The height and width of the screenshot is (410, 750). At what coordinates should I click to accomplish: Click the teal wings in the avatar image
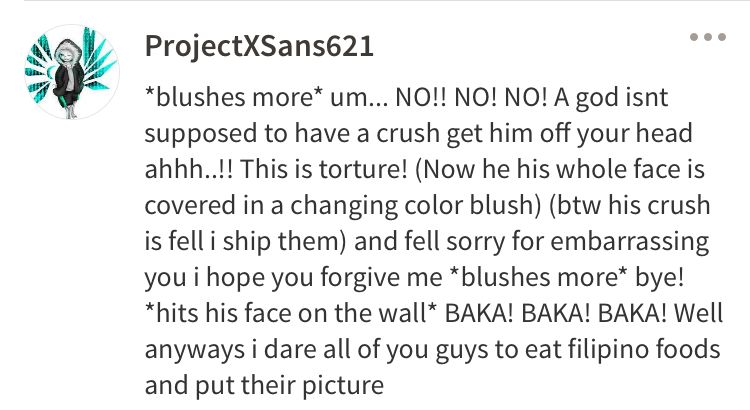[x=98, y=60]
